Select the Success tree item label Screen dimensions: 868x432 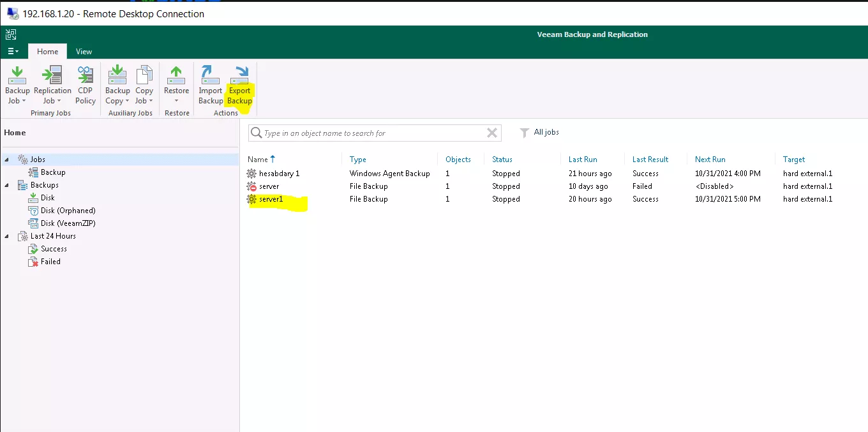click(54, 249)
